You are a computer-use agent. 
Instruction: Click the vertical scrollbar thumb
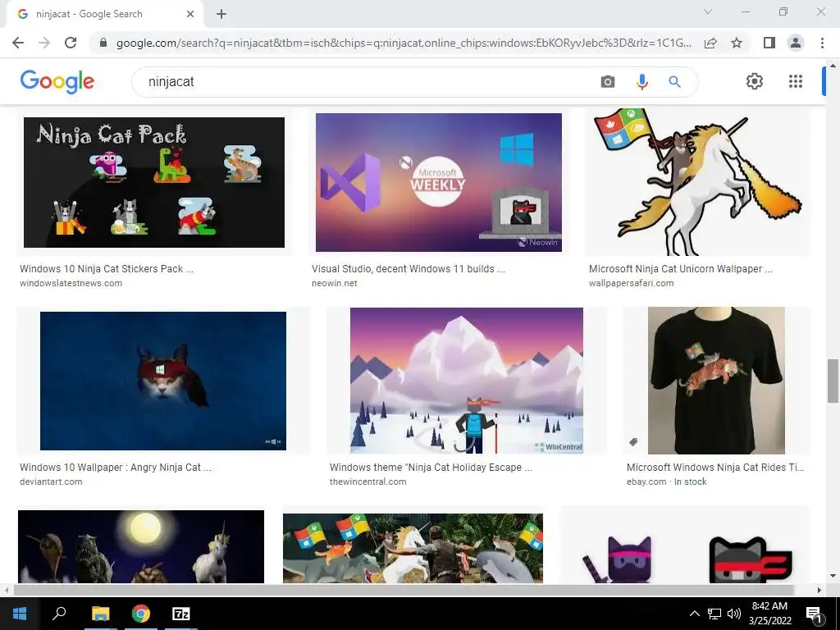point(833,381)
